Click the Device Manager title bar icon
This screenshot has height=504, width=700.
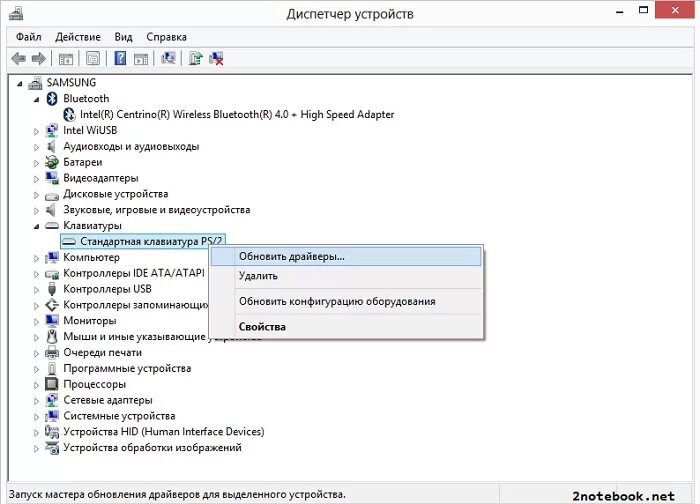tap(16, 13)
